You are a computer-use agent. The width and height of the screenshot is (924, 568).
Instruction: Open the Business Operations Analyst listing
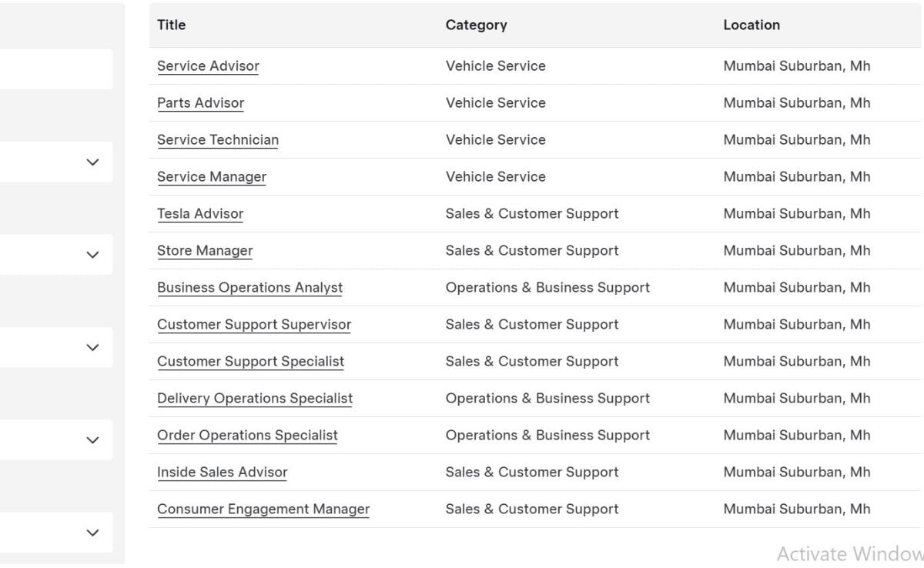(x=250, y=288)
